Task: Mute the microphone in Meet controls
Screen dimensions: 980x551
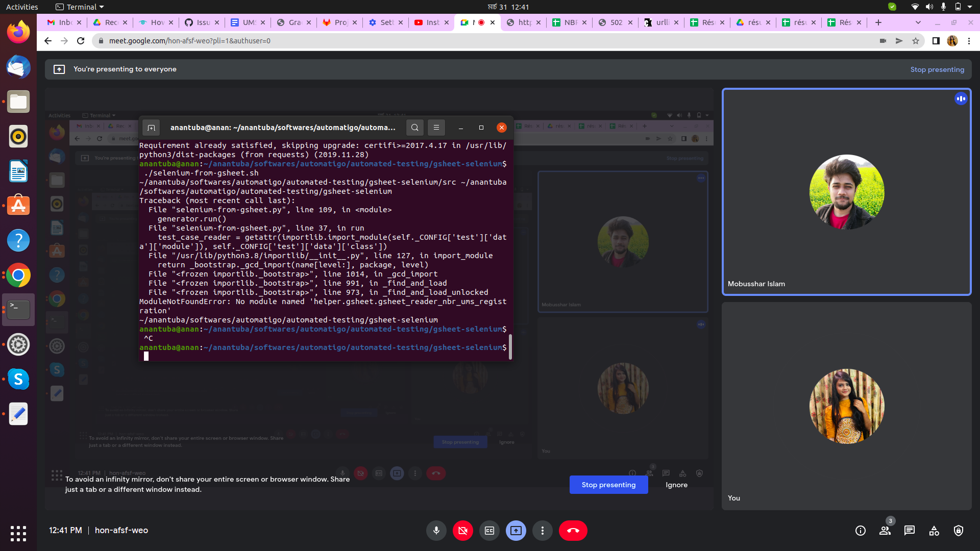Action: (x=436, y=531)
